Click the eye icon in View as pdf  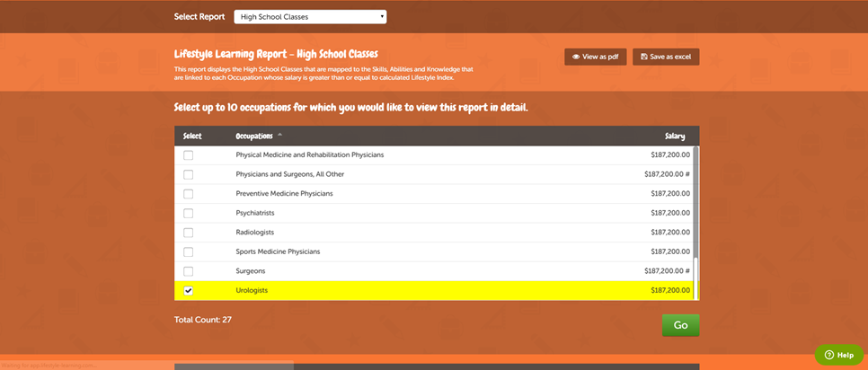(576, 57)
